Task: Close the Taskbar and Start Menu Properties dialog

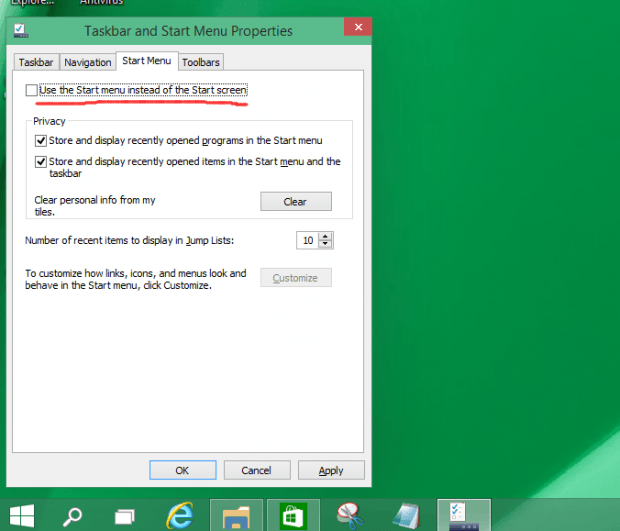Action: pyautogui.click(x=358, y=27)
